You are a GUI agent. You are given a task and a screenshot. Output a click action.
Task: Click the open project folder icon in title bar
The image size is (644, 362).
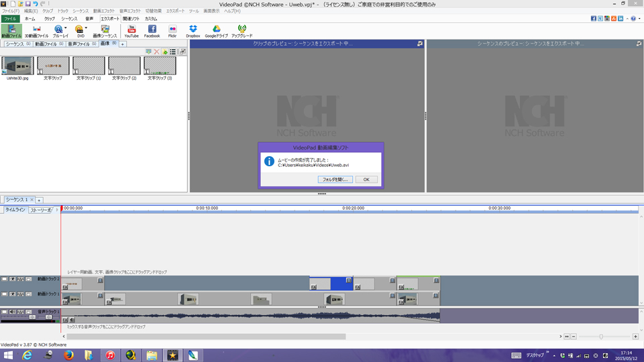[20, 4]
